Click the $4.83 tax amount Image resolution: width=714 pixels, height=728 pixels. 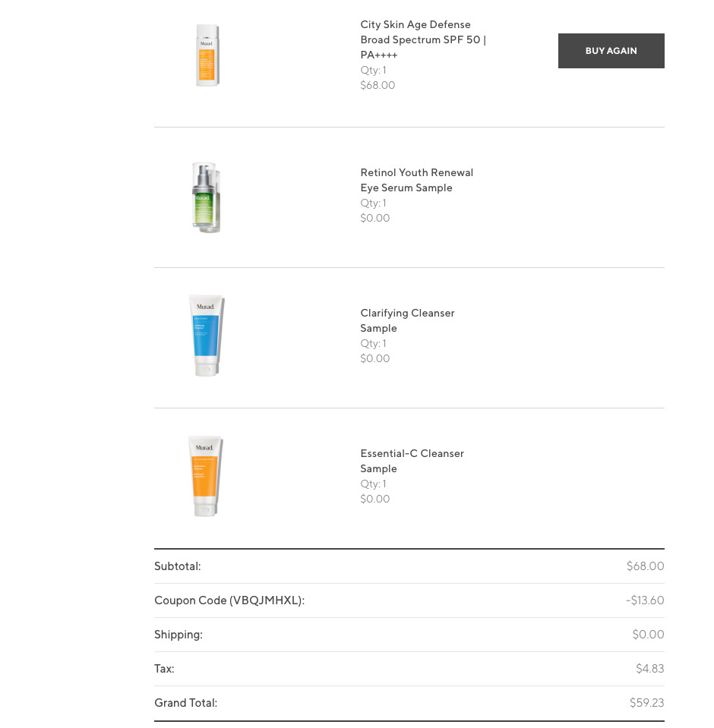650,669
